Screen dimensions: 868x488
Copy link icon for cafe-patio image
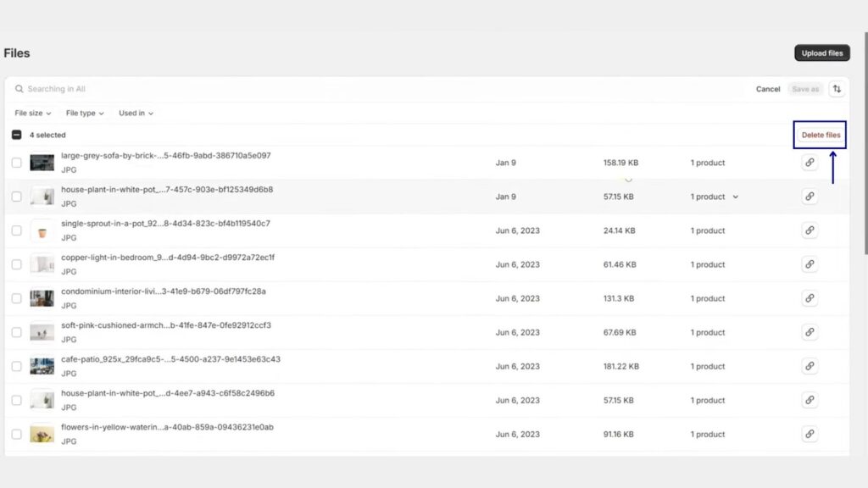tap(810, 366)
